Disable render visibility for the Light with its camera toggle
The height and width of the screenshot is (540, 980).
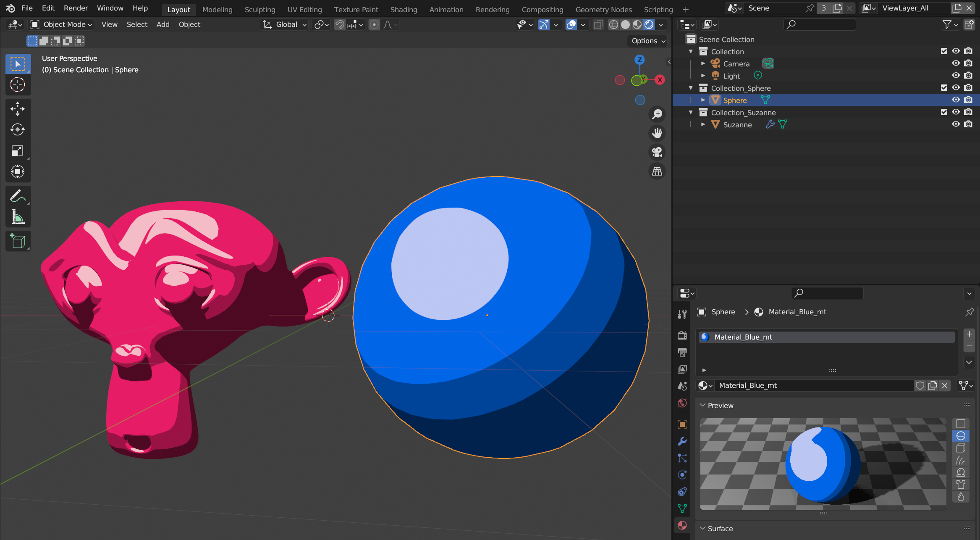tap(969, 75)
